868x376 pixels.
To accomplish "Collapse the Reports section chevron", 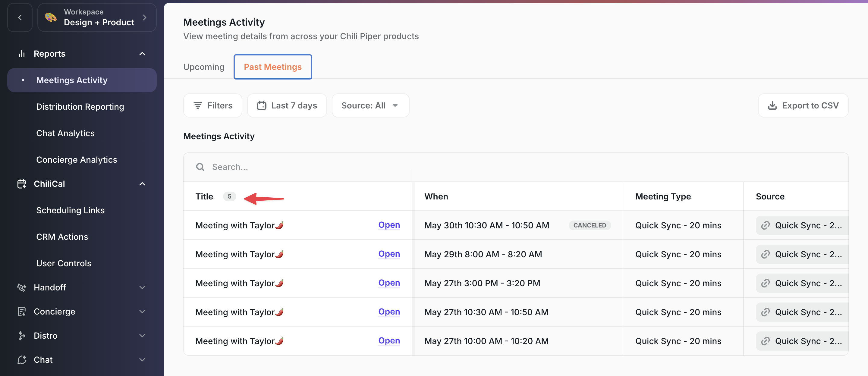I will pos(142,54).
